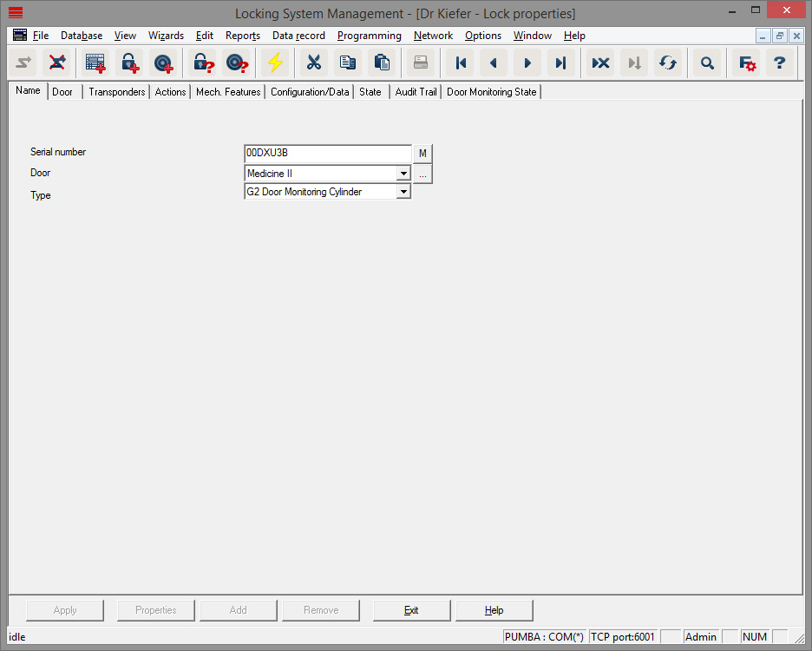Click the Read Lock toolbar icon
This screenshot has height=651, width=812.
[x=201, y=62]
